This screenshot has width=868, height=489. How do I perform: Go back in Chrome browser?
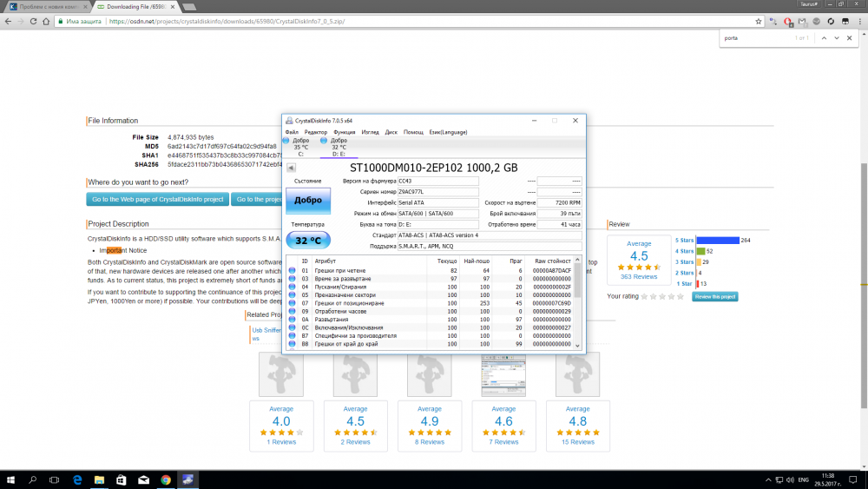8,22
